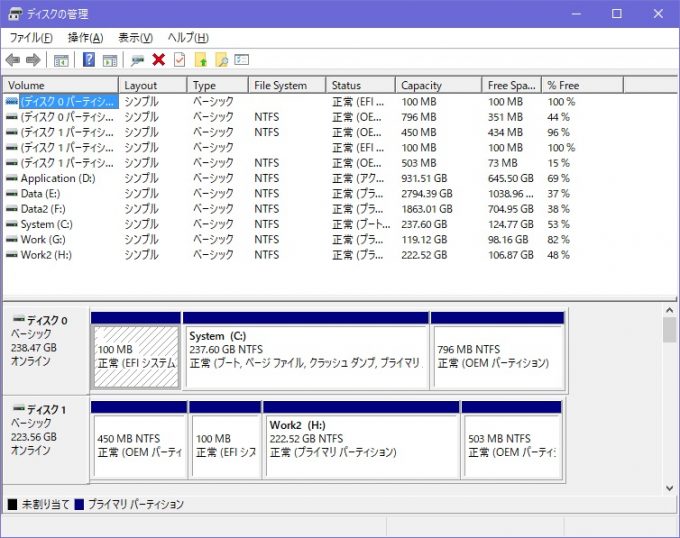The height and width of the screenshot is (538, 680).
Task: Sort by the Capacity column header
Action: 439,85
